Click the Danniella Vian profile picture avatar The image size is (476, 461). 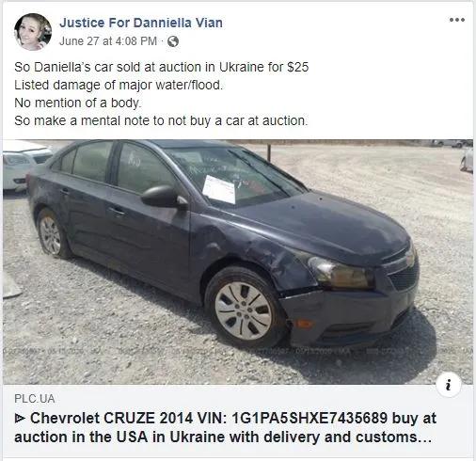tap(33, 32)
